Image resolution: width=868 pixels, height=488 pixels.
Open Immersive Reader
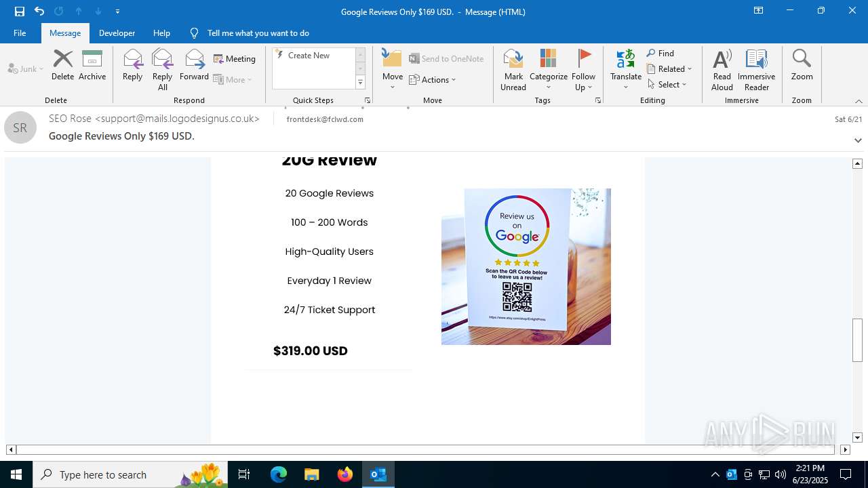point(757,70)
